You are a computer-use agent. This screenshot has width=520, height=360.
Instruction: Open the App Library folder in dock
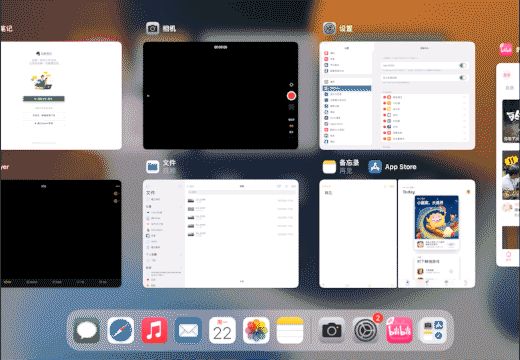click(x=433, y=331)
